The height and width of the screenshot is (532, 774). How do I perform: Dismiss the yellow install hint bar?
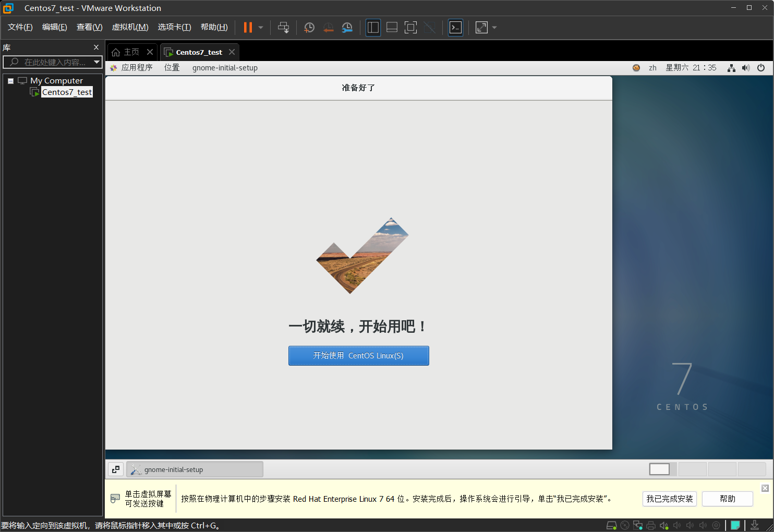(765, 488)
